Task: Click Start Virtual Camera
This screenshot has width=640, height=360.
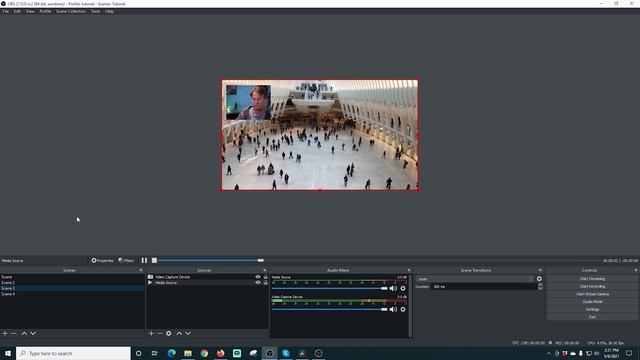Action: [592, 294]
